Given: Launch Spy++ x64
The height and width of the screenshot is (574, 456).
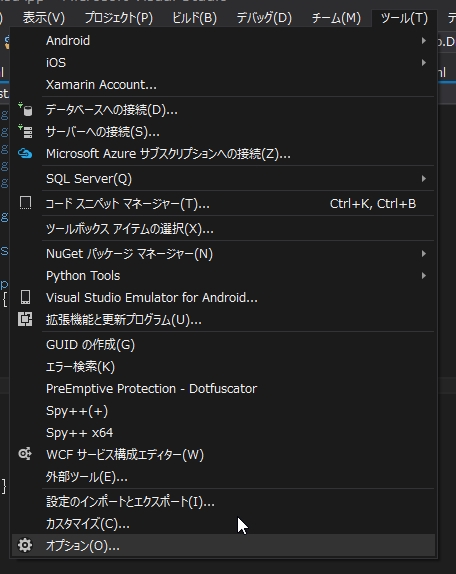Looking at the screenshot, I should click(223, 432).
